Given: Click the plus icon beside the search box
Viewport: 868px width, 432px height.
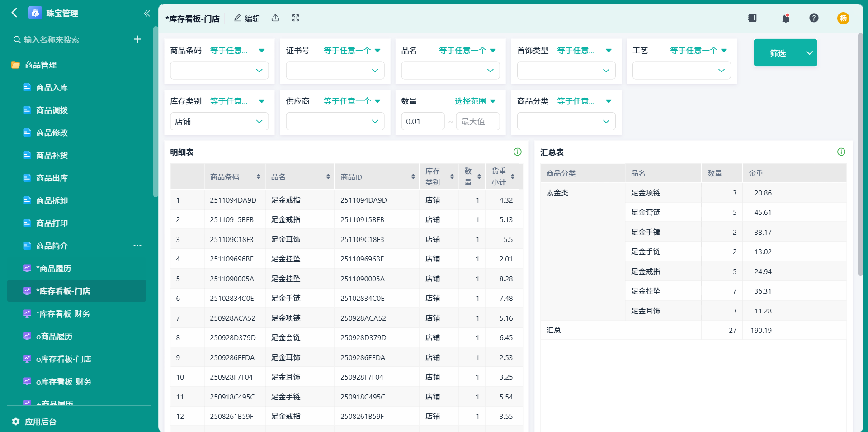Looking at the screenshot, I should click(x=137, y=39).
